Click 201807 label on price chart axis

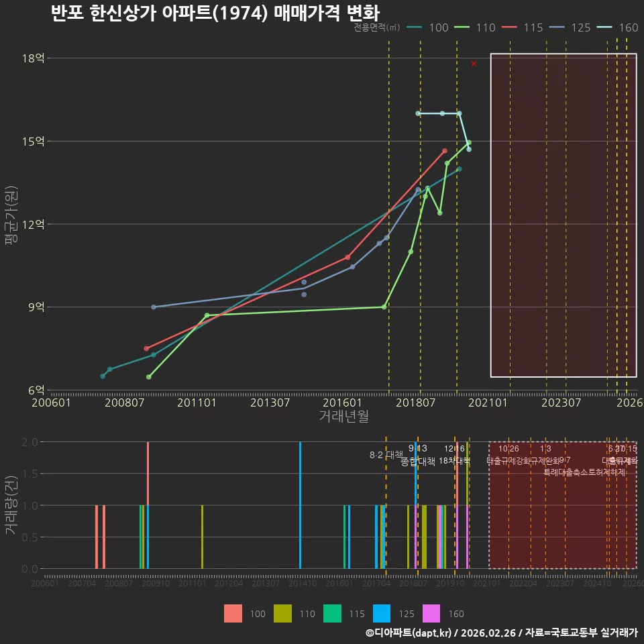pos(415,402)
